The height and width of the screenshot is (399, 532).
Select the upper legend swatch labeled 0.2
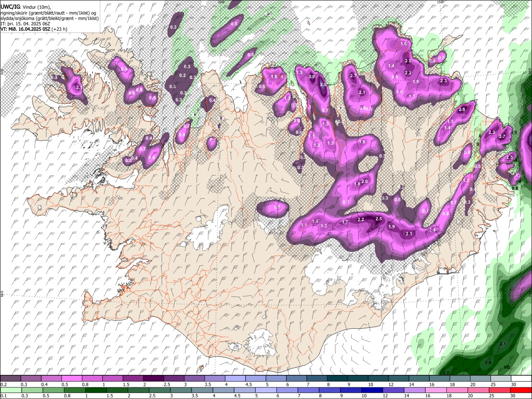[10, 378]
